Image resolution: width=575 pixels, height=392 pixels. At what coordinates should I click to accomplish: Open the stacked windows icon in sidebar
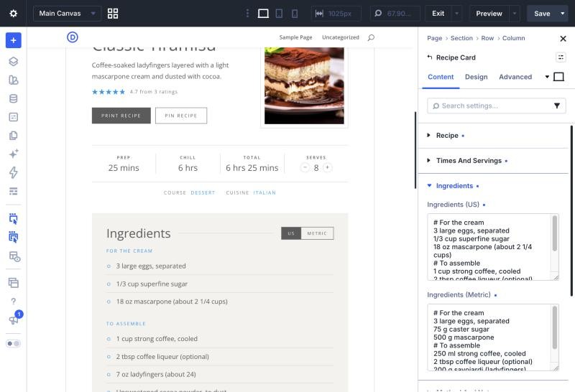13,282
